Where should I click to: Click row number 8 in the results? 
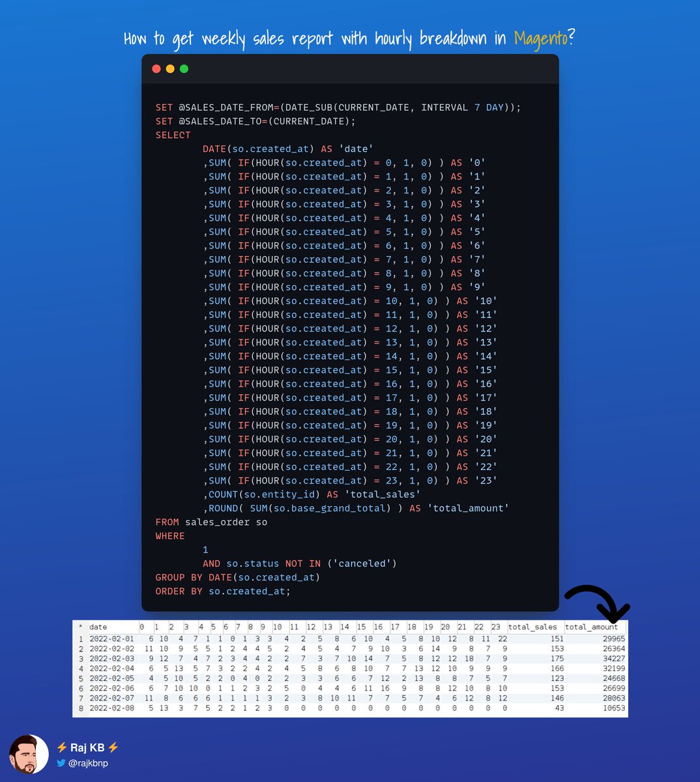coord(81,708)
